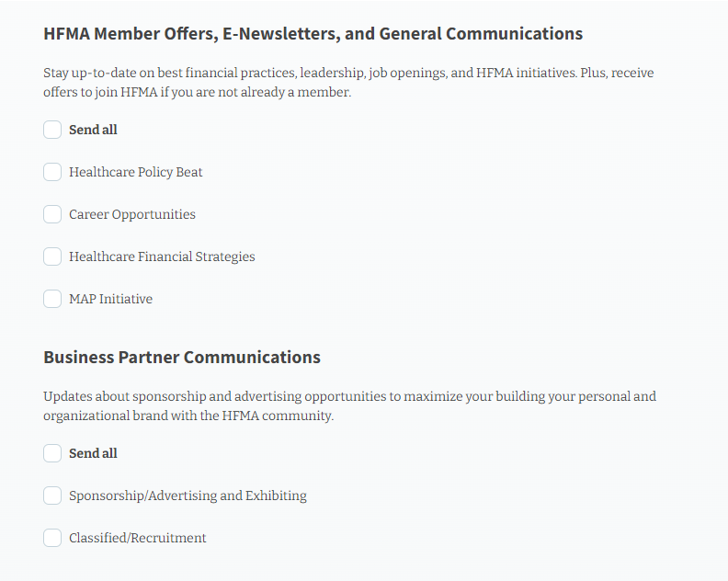Tick the Career Opportunities checkbox
Viewport: 728px width, 581px height.
(x=52, y=214)
